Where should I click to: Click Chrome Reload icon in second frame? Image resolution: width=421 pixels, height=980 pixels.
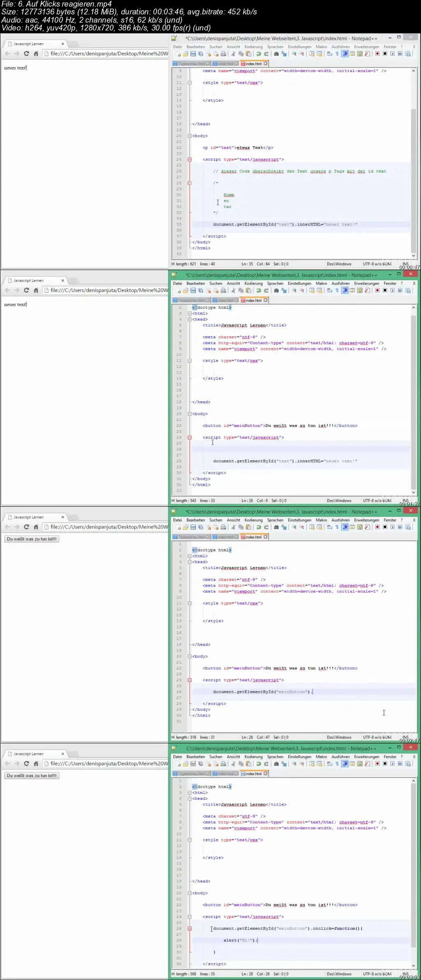(26, 290)
